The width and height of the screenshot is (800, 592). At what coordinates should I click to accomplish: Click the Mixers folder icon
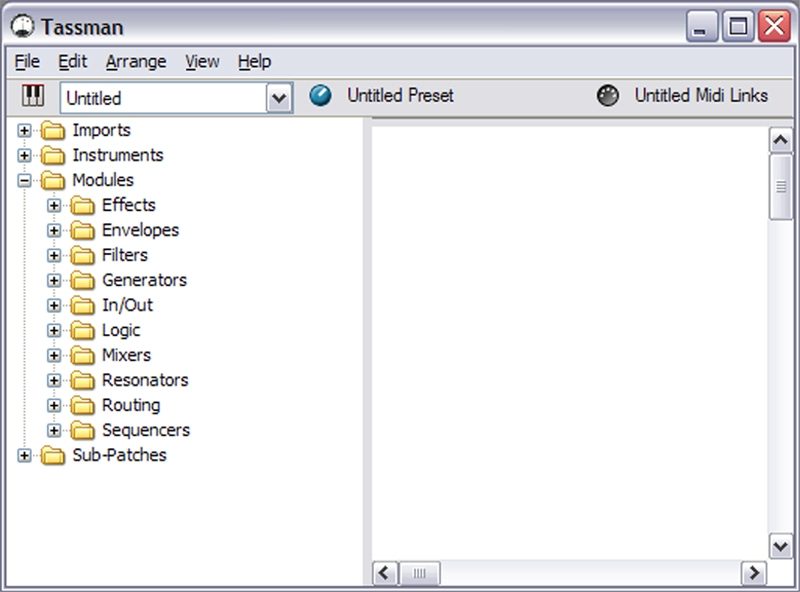(83, 356)
